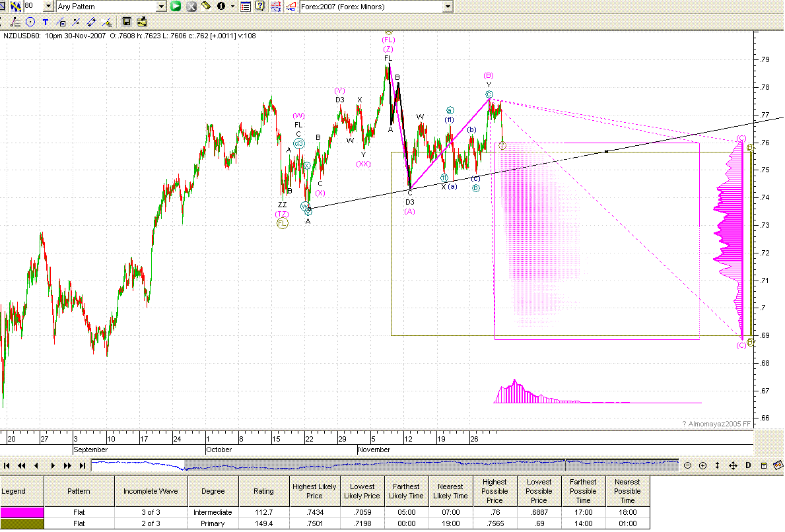Select the channel lines tool

pyautogui.click(x=91, y=22)
